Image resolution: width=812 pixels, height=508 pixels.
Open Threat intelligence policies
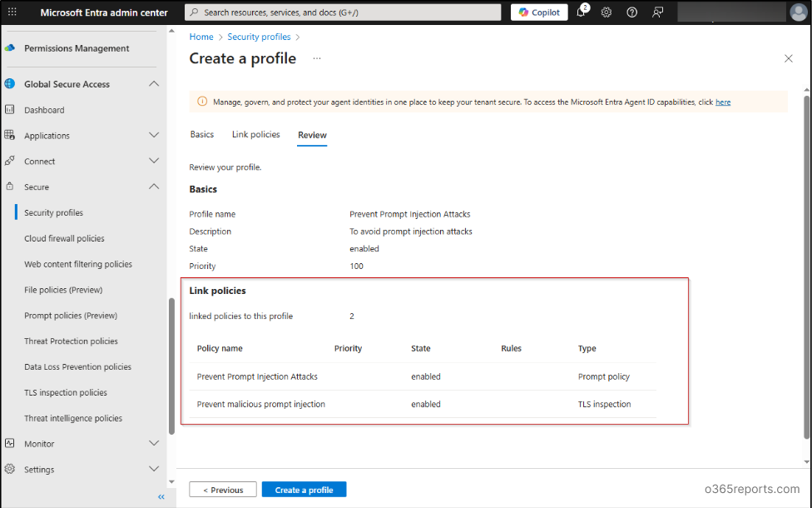click(73, 418)
